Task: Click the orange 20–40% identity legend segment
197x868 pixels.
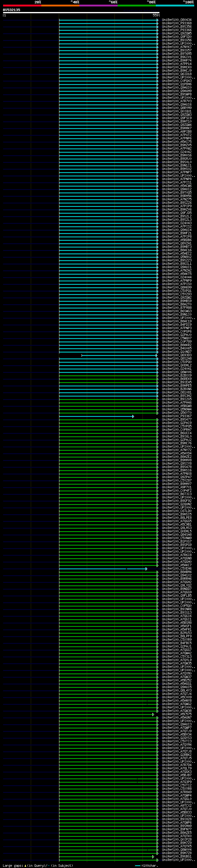Action: pos(60,6)
